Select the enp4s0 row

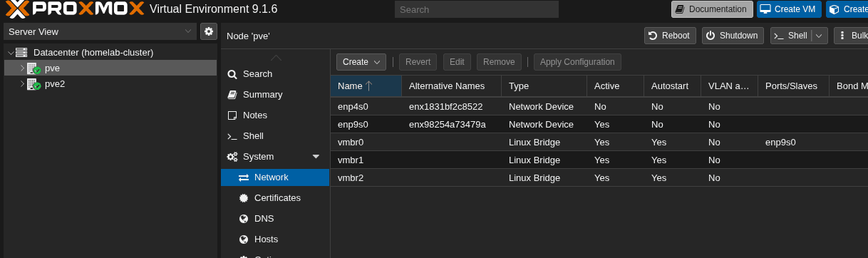(x=599, y=106)
